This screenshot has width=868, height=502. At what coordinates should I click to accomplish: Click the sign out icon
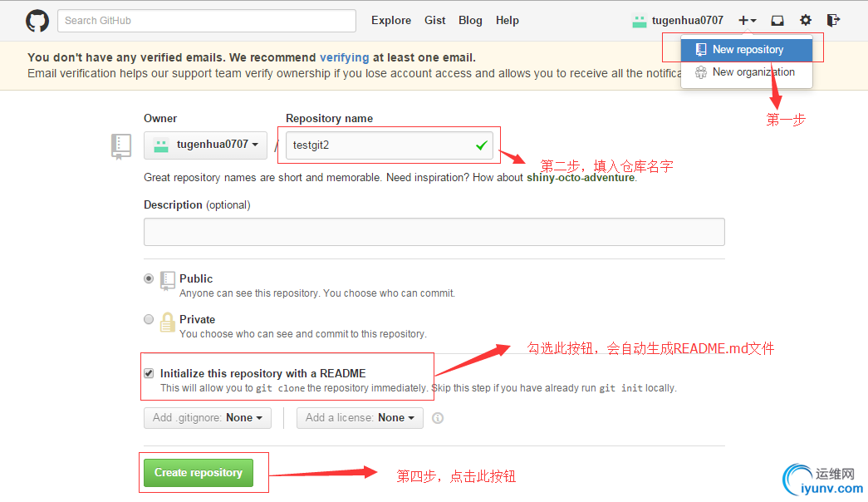[833, 21]
